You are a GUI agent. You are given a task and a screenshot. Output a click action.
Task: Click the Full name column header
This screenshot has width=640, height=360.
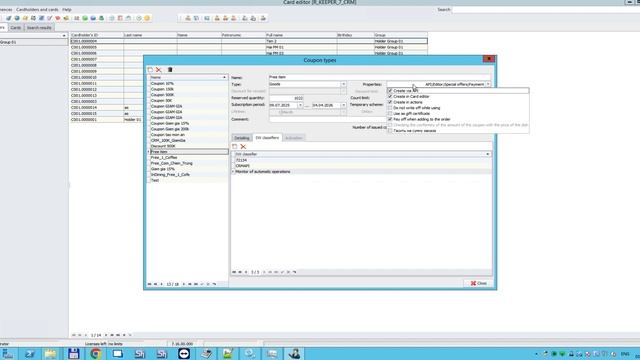(x=301, y=35)
